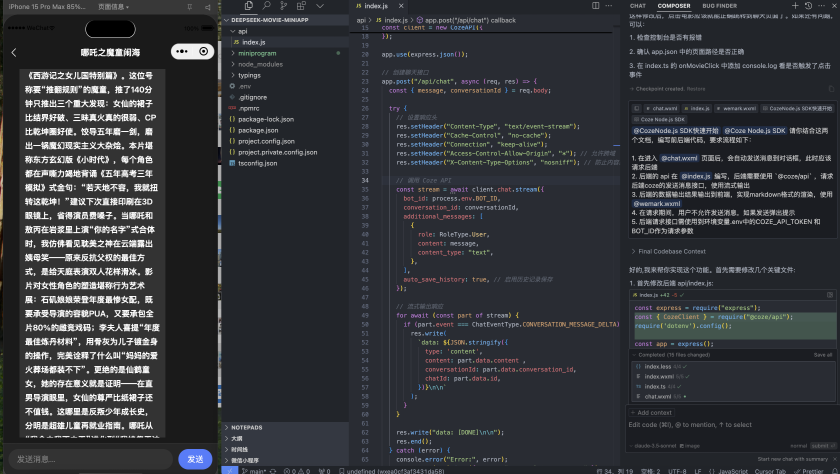840x474 pixels.
Task: Collapse the api folder
Action: click(242, 31)
